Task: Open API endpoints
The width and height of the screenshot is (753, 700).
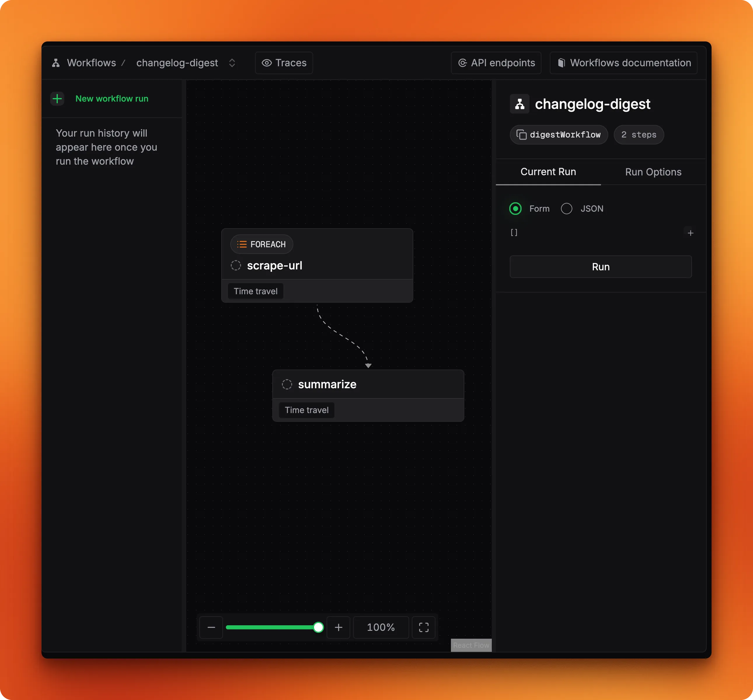Action: pyautogui.click(x=496, y=63)
